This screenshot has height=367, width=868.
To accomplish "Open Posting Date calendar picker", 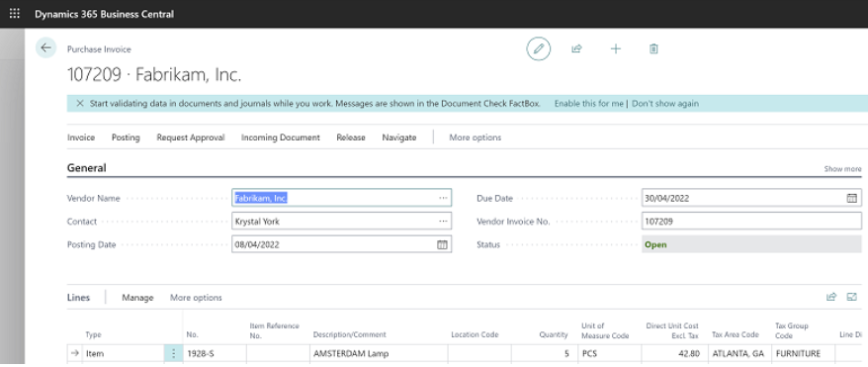I will click(442, 244).
